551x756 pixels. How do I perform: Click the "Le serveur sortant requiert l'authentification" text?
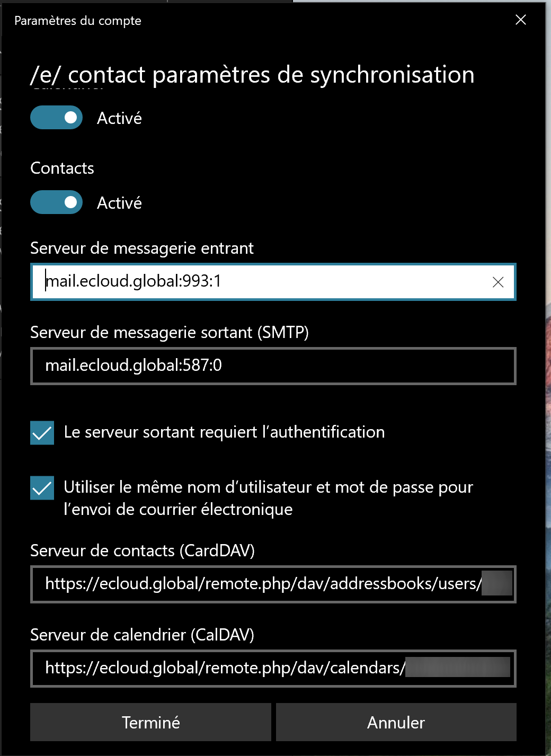224,432
